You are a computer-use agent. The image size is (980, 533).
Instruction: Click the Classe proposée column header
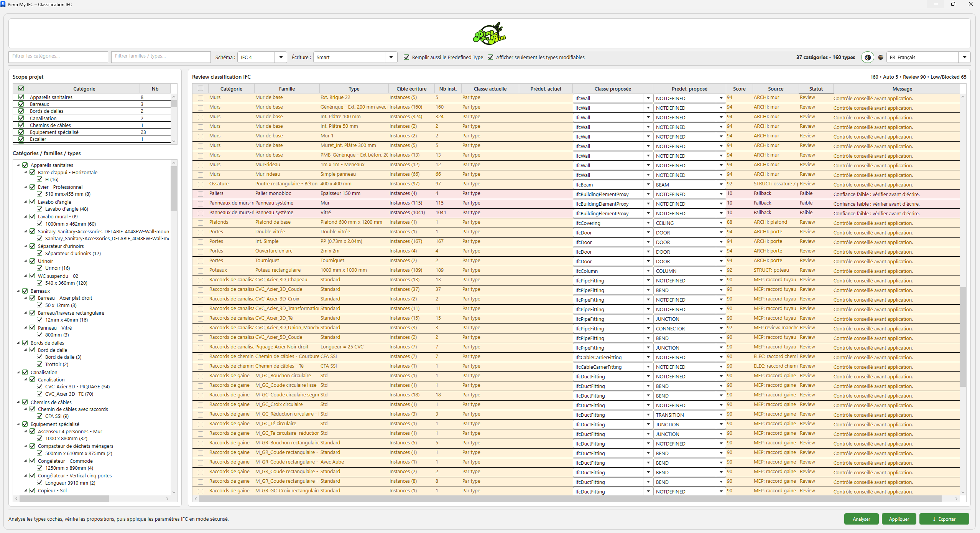pos(613,89)
